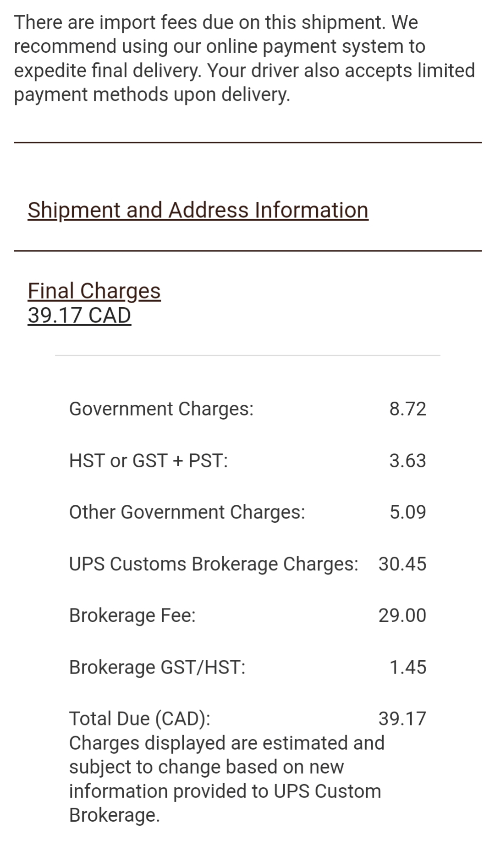Screen dimensions: 495x868
Task: Click the 3.63 tax amount
Action: (x=407, y=461)
